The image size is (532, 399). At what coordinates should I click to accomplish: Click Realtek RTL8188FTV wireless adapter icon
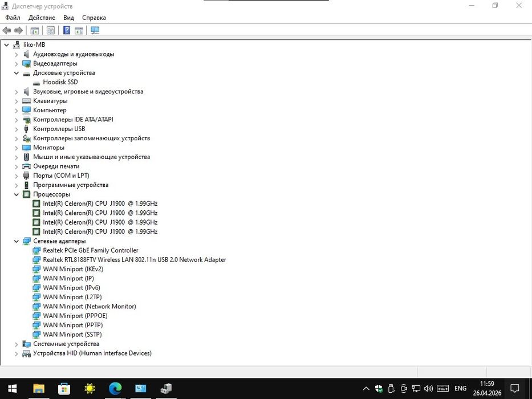(x=36, y=259)
